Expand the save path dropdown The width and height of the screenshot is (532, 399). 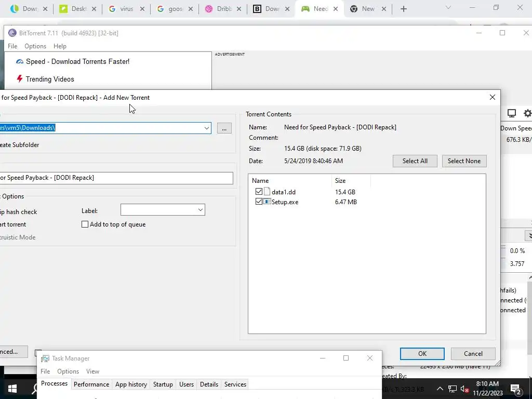[x=206, y=128]
